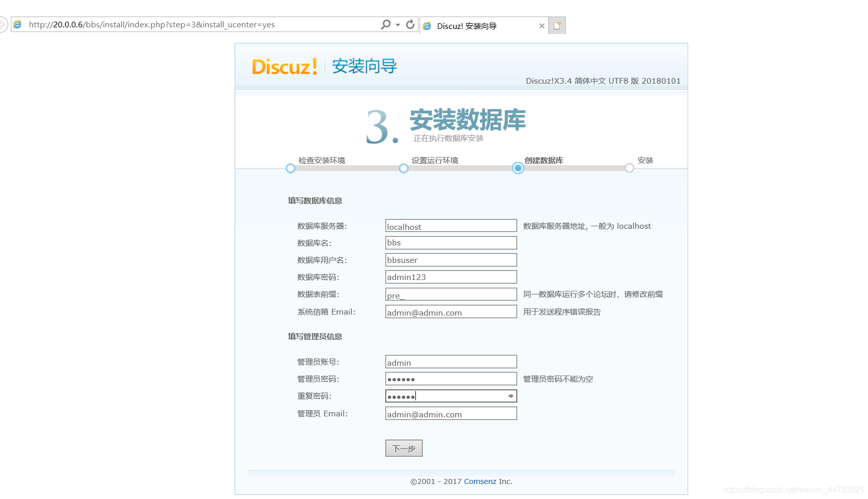Click the search magnifier icon in address bar
The height and width of the screenshot is (499, 868).
click(x=385, y=24)
